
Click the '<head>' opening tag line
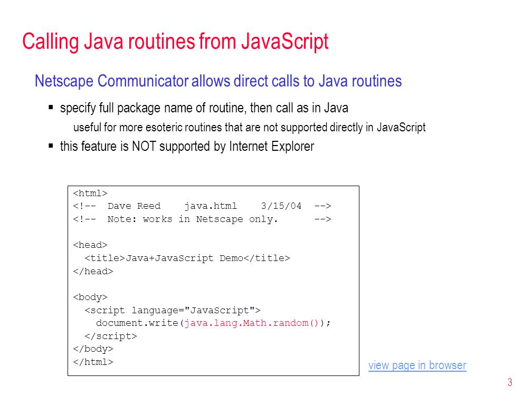pos(90,245)
